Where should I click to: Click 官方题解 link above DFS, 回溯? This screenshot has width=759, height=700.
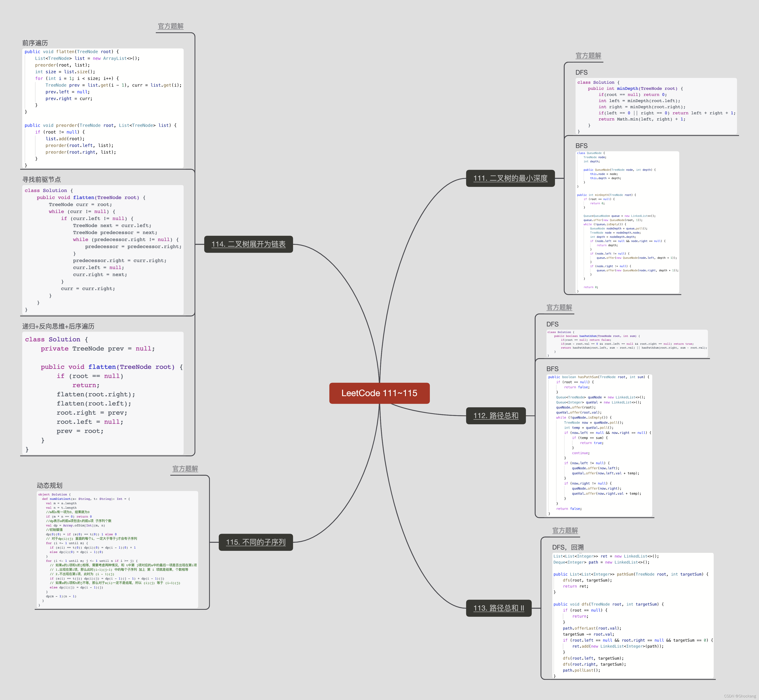[x=565, y=530]
